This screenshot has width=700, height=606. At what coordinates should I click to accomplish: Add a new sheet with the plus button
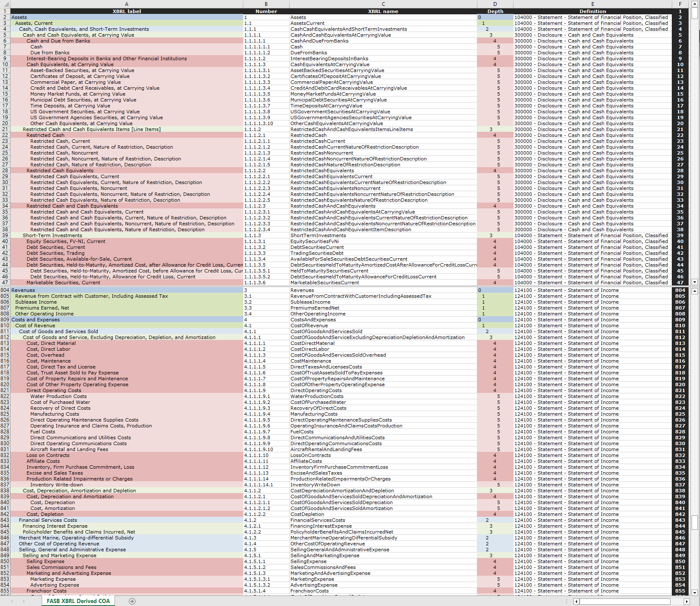point(132,601)
